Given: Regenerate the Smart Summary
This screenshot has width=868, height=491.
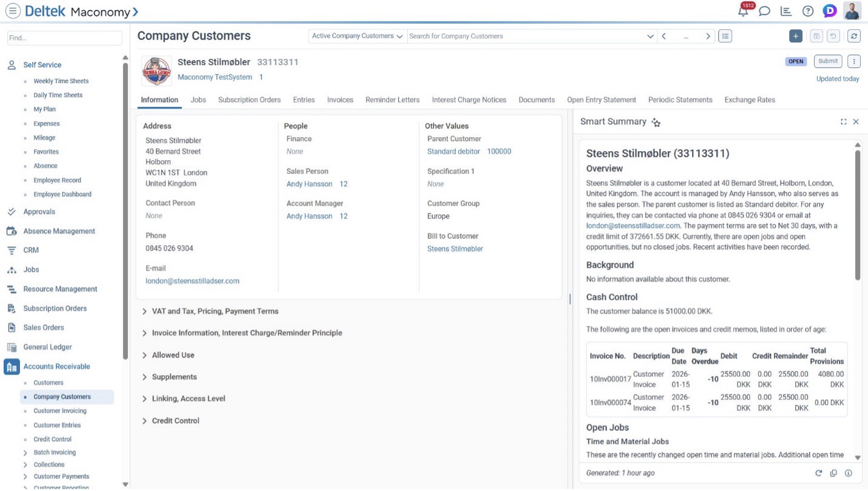Looking at the screenshot, I should (x=818, y=473).
